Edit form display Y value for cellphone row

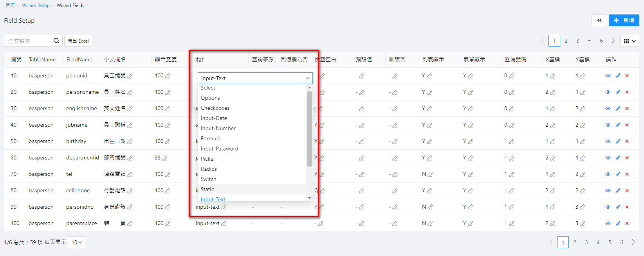(471, 191)
